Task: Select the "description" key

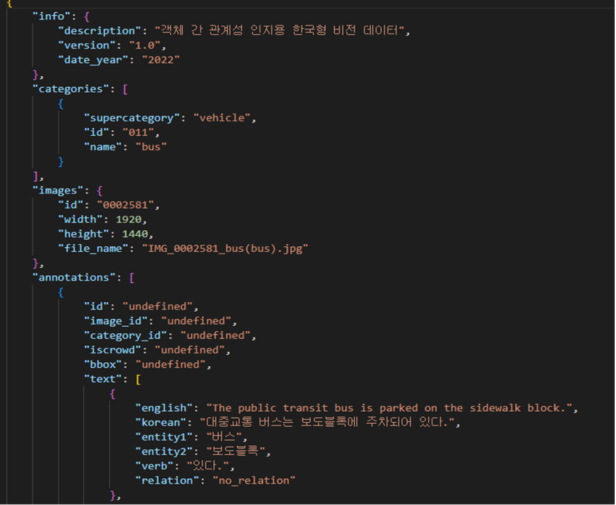Action: click(99, 31)
